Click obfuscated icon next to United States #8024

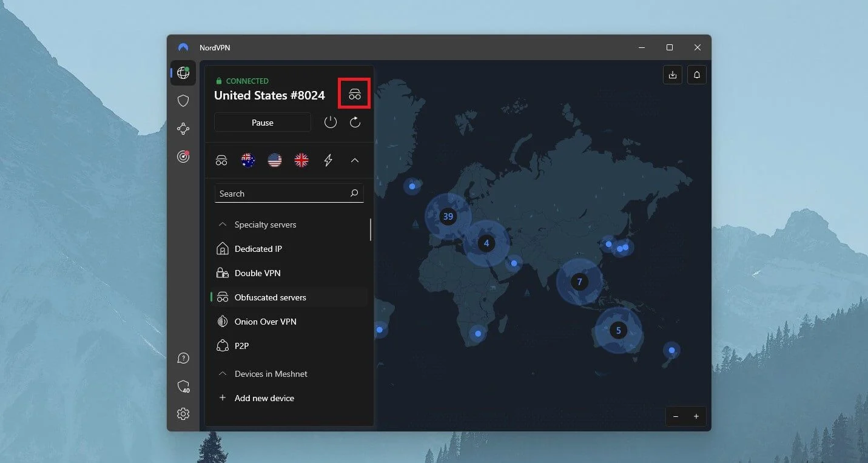tap(355, 95)
